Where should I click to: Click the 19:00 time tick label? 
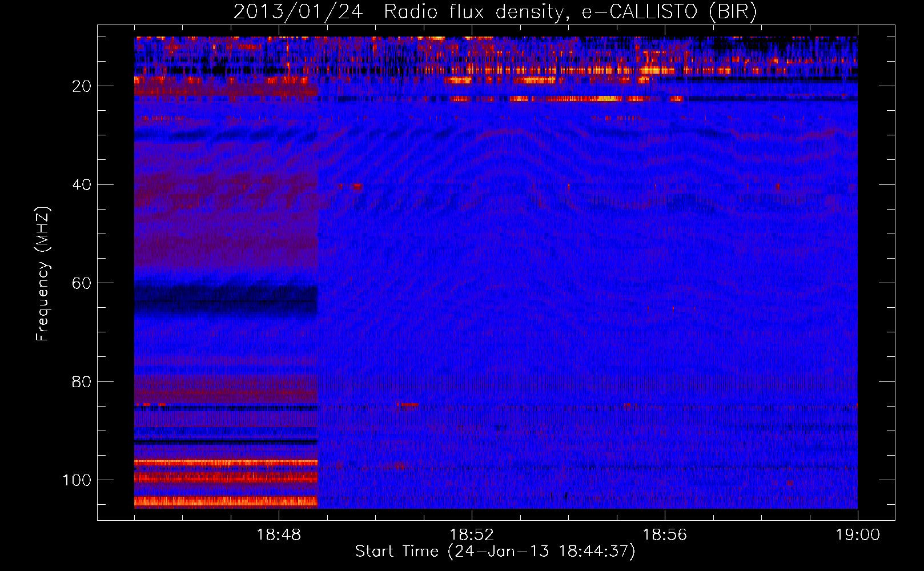(858, 535)
